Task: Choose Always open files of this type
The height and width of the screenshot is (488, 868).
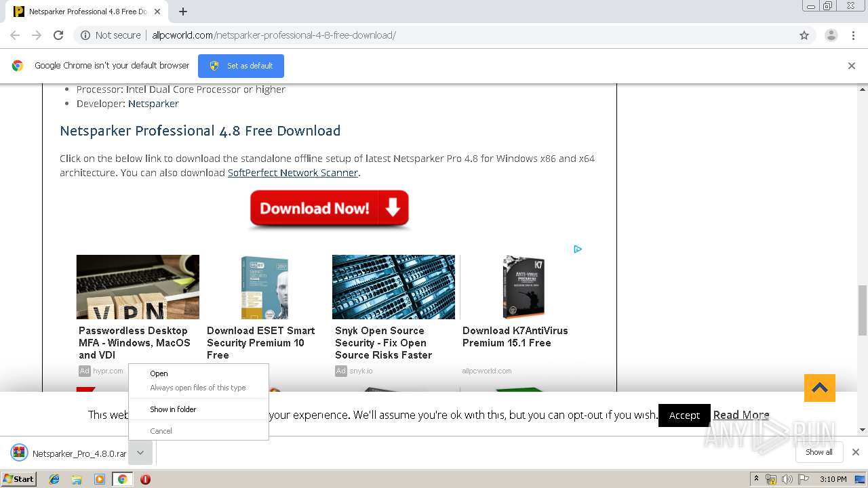Action: (x=199, y=388)
